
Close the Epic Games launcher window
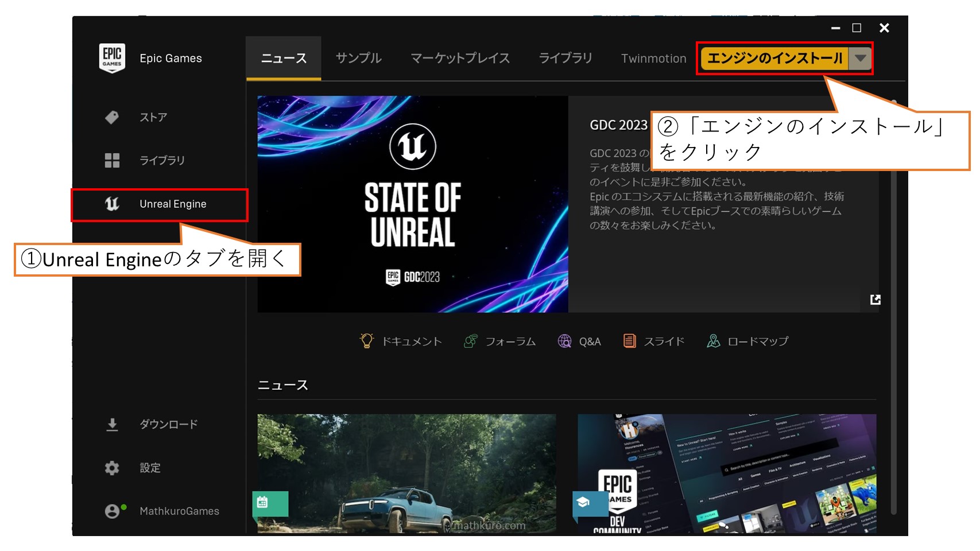click(884, 28)
